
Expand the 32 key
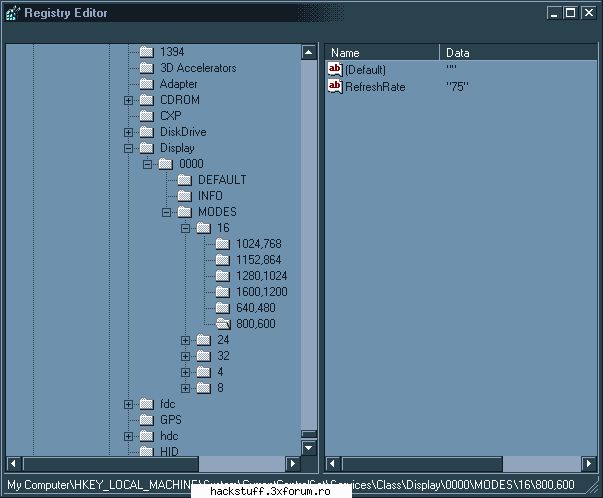pos(185,356)
